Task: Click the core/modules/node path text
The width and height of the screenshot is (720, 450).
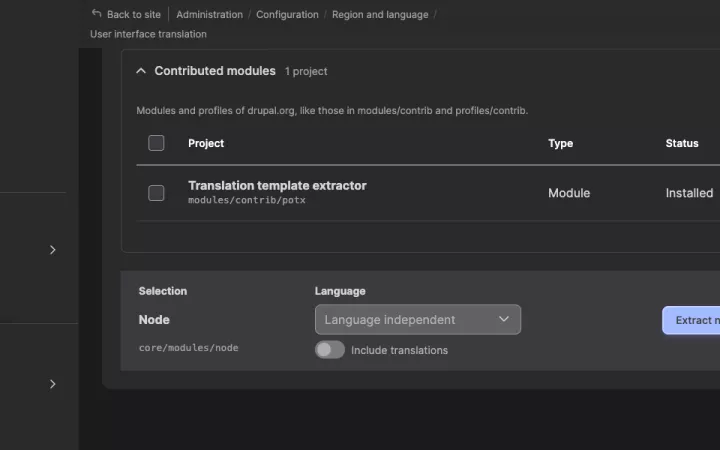Action: tap(188, 348)
